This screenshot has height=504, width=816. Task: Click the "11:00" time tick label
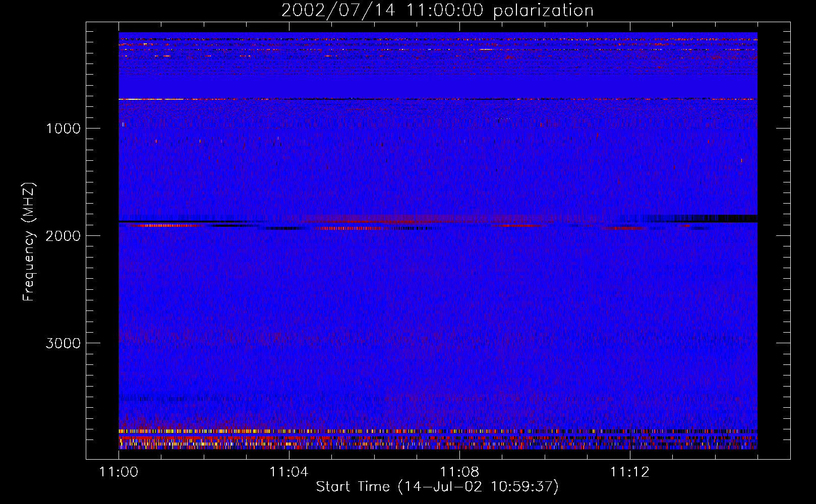point(119,472)
